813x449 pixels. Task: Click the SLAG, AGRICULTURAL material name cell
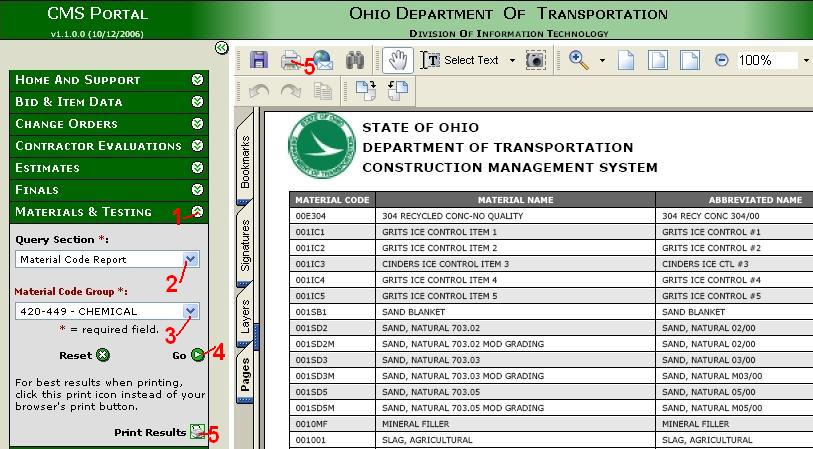(515, 440)
